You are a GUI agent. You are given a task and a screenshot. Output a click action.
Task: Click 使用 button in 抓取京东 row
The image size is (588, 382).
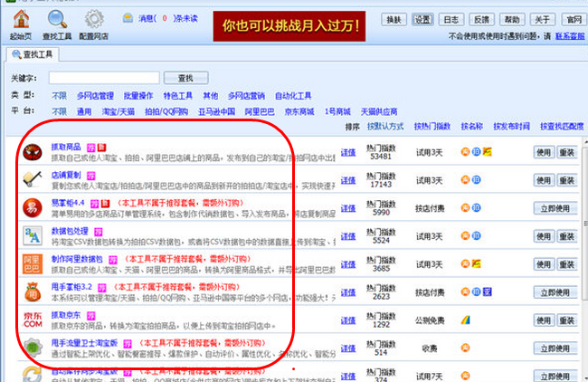pyautogui.click(x=544, y=320)
